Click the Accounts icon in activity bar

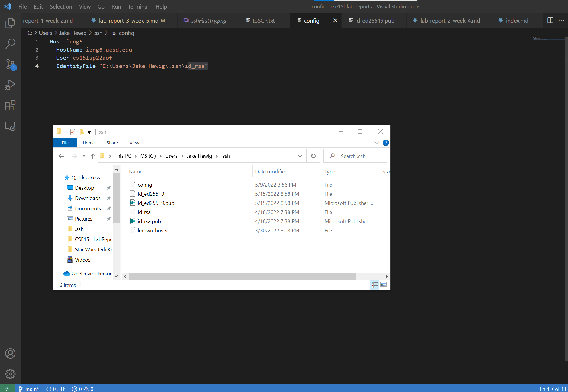click(x=10, y=353)
